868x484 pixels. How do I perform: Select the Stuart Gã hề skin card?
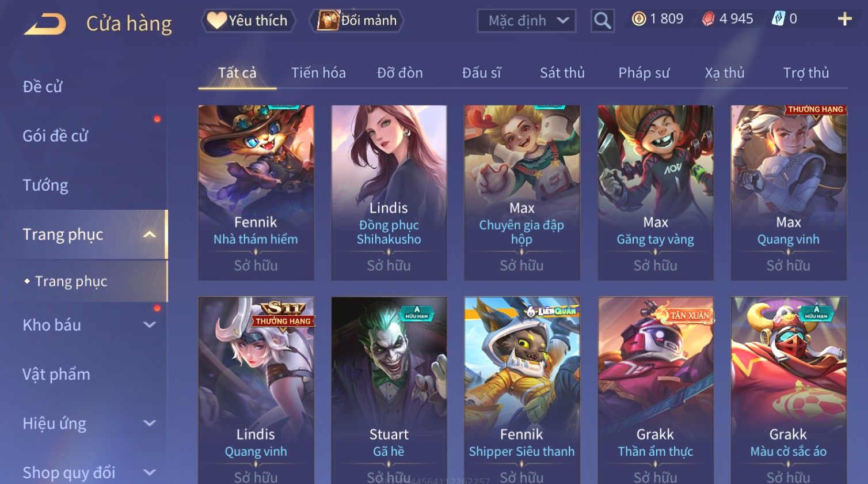[389, 390]
